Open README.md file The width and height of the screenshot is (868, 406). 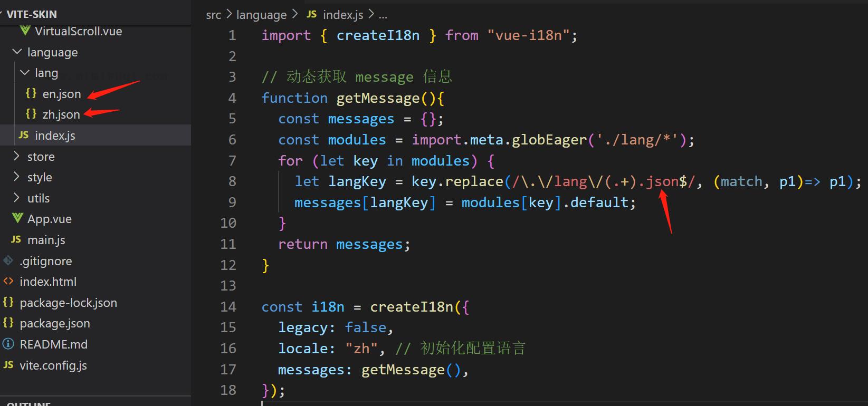[54, 344]
